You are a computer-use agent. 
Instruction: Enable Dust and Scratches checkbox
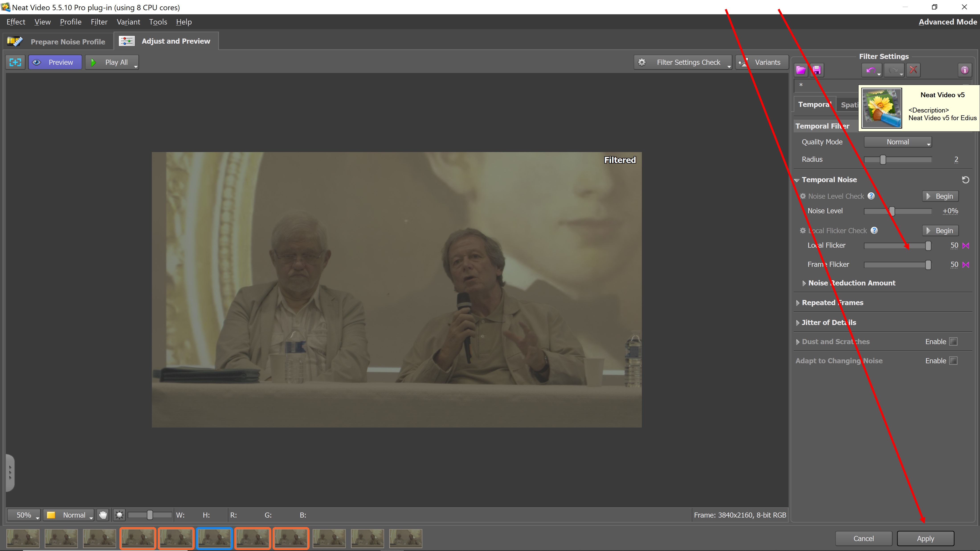tap(953, 342)
